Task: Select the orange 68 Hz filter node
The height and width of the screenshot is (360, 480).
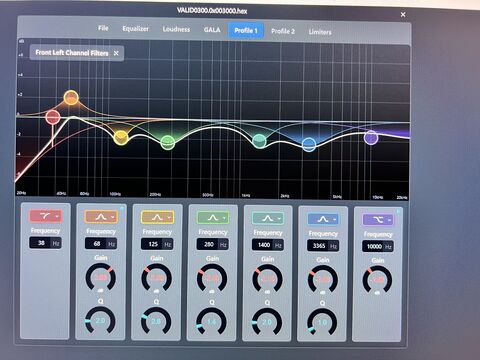Action: (x=71, y=98)
